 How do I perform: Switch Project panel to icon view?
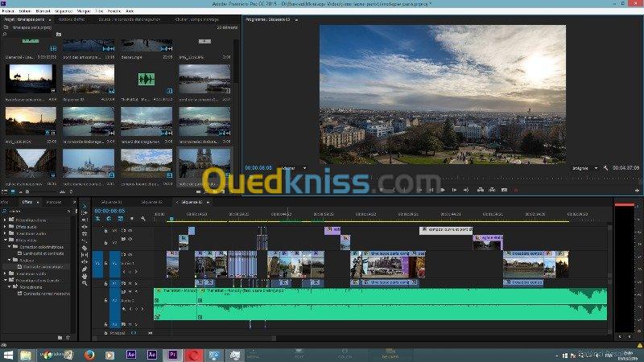click(x=13, y=191)
